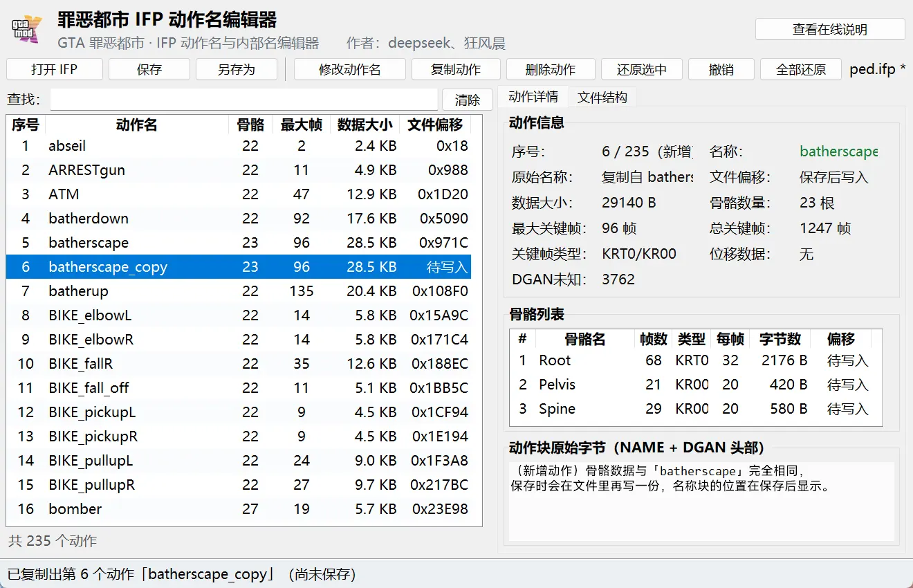Select the 动作详情 tab

pyautogui.click(x=533, y=97)
